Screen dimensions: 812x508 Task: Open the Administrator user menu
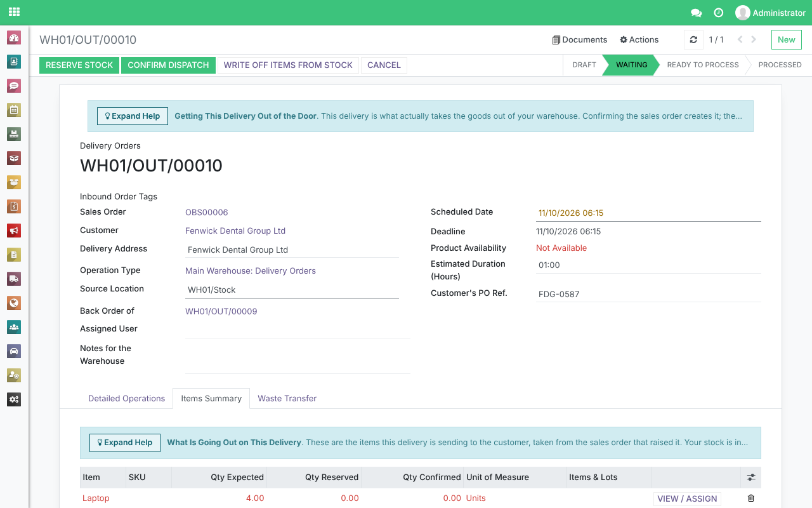(x=770, y=13)
